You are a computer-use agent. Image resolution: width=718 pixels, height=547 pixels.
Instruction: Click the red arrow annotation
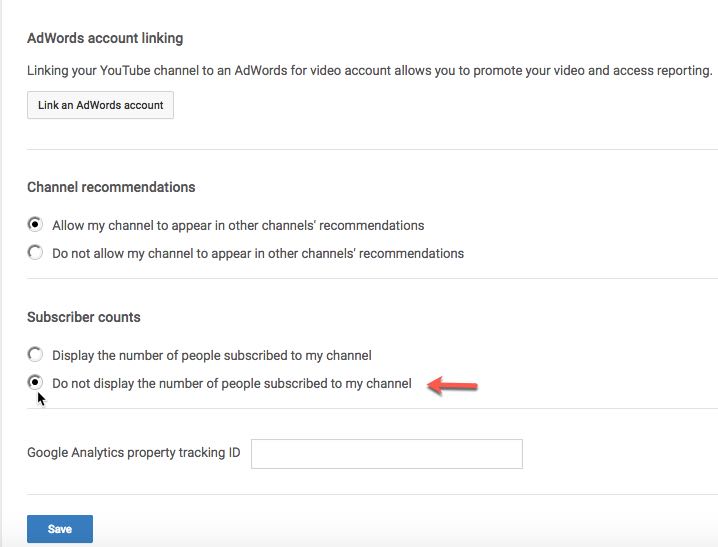(x=453, y=385)
